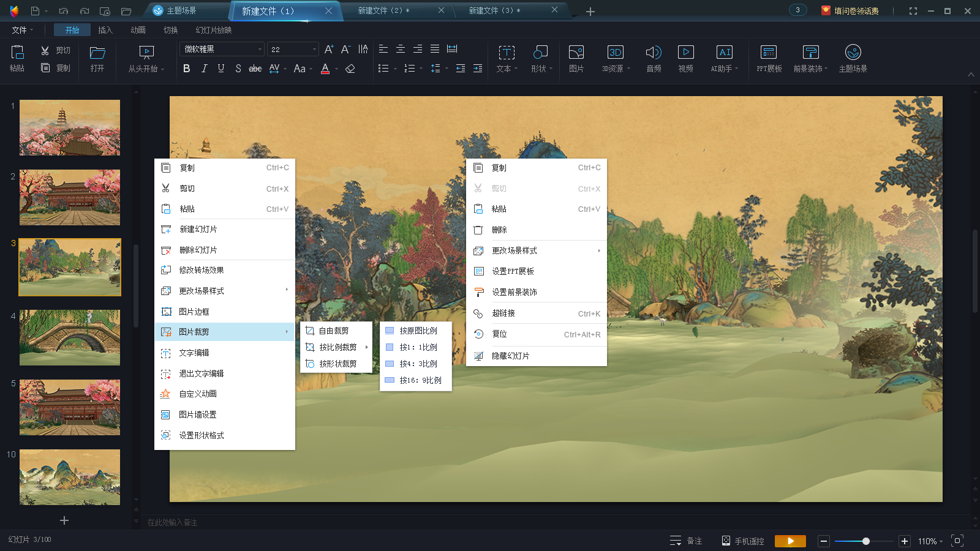Open 填问卷领话费 survey link

[x=850, y=10]
